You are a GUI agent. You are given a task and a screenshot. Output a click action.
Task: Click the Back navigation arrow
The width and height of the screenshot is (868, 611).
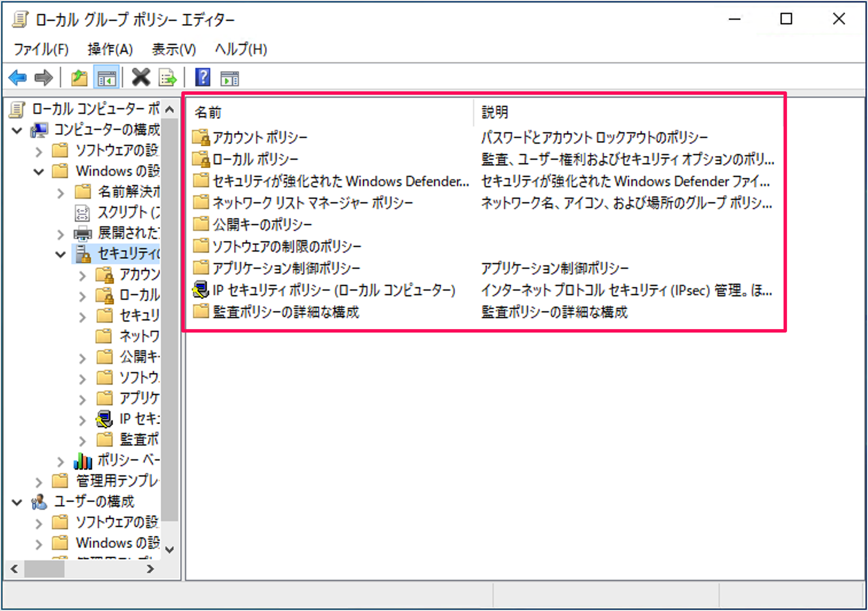pyautogui.click(x=17, y=78)
